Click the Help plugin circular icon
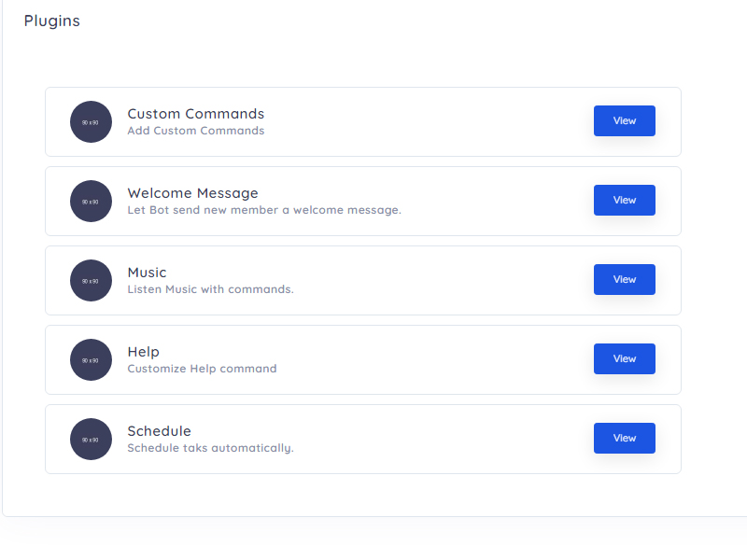This screenshot has height=560, width=747. tap(91, 359)
